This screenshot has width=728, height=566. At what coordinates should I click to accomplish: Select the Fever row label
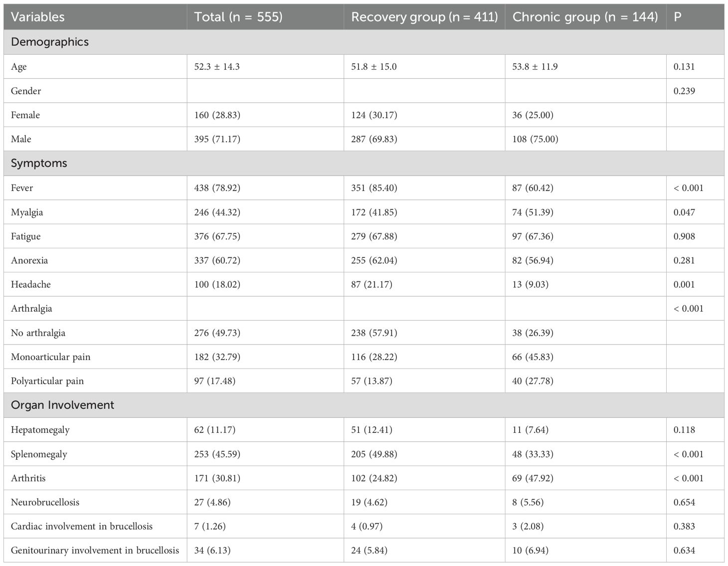22,188
